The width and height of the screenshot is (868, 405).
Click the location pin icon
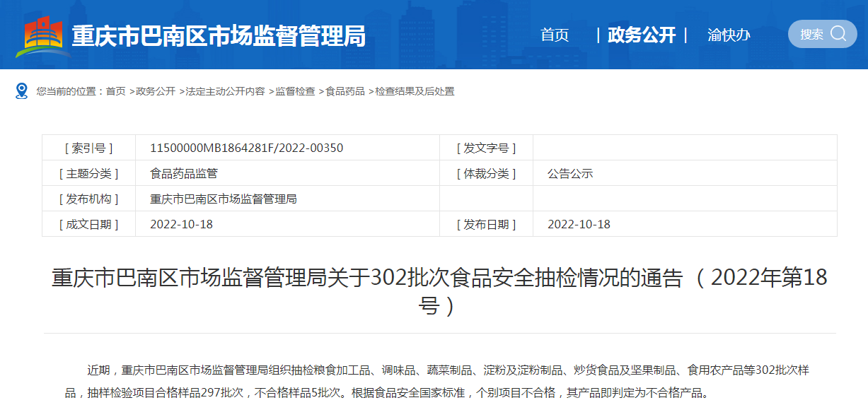click(x=22, y=91)
